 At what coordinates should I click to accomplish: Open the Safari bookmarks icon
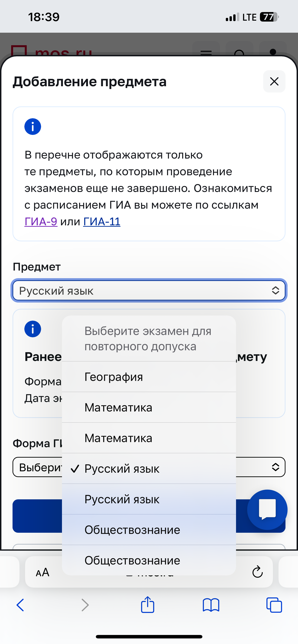pos(211,605)
